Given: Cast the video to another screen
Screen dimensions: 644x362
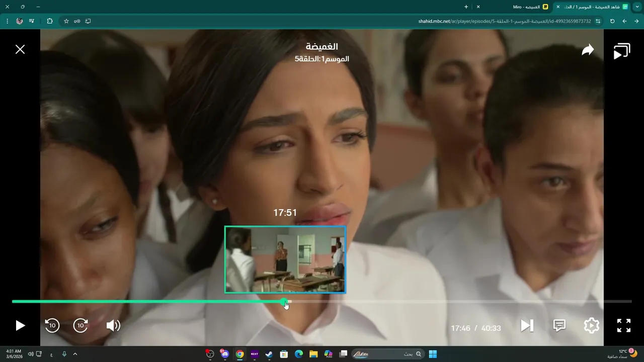Looking at the screenshot, I should click(x=622, y=51).
